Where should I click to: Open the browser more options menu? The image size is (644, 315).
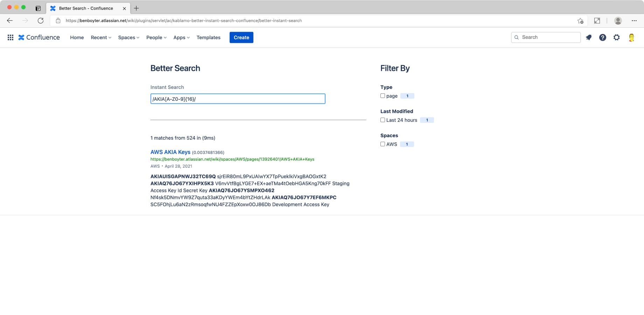(x=634, y=21)
